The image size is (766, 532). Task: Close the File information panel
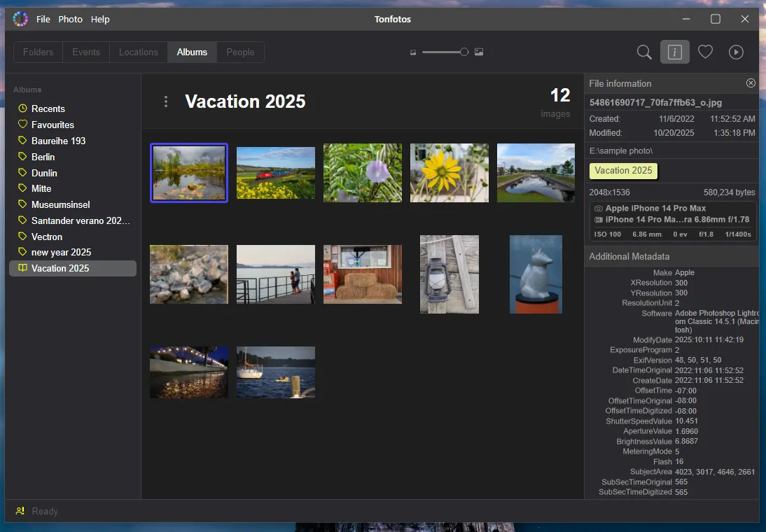click(751, 83)
